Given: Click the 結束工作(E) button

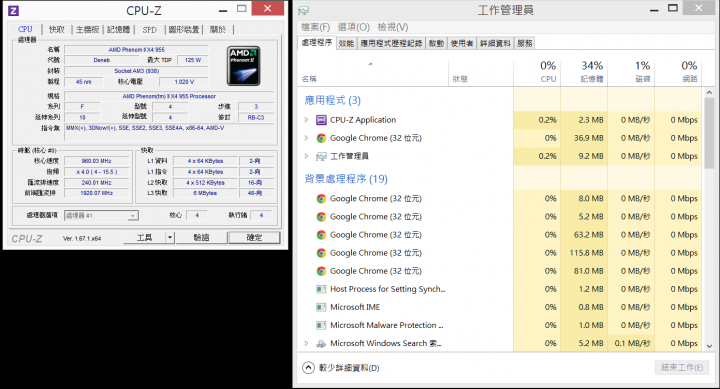Looking at the screenshot, I should [x=682, y=367].
